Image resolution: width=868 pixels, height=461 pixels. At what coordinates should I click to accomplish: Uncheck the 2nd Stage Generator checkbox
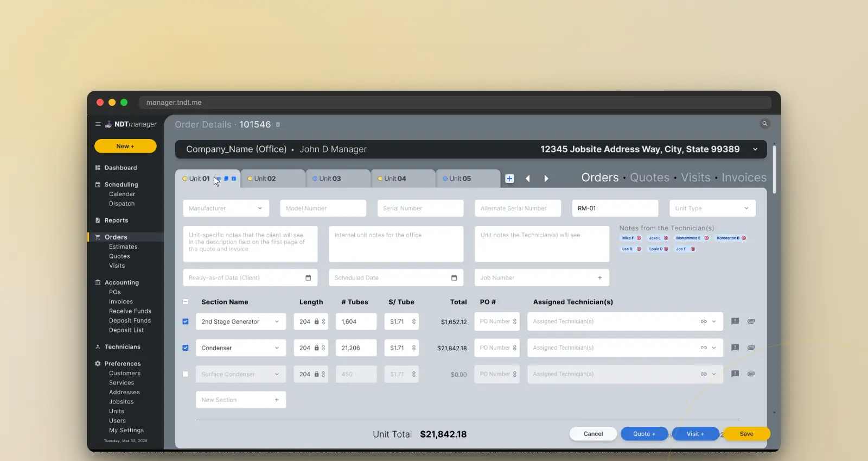click(x=186, y=321)
